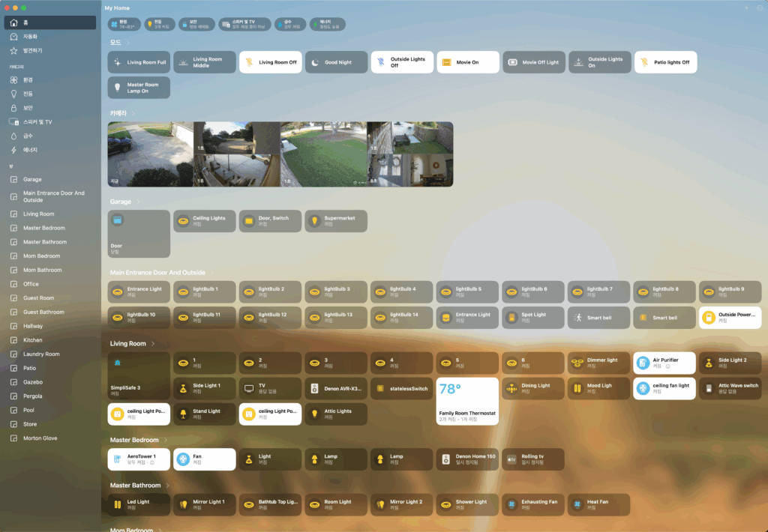Open the green lawn camera feed
Viewport: 768px width, 532px height.
(323, 154)
